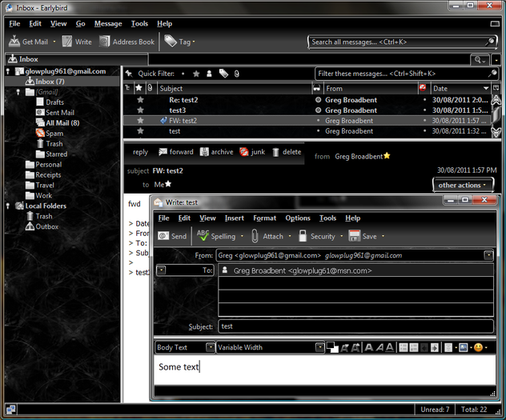Image resolution: width=506 pixels, height=420 pixels.
Task: Open the Go menu
Action: (80, 23)
